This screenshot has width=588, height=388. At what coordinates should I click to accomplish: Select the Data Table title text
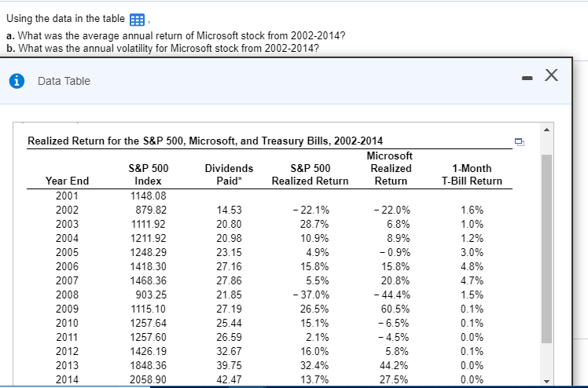pyautogui.click(x=64, y=81)
